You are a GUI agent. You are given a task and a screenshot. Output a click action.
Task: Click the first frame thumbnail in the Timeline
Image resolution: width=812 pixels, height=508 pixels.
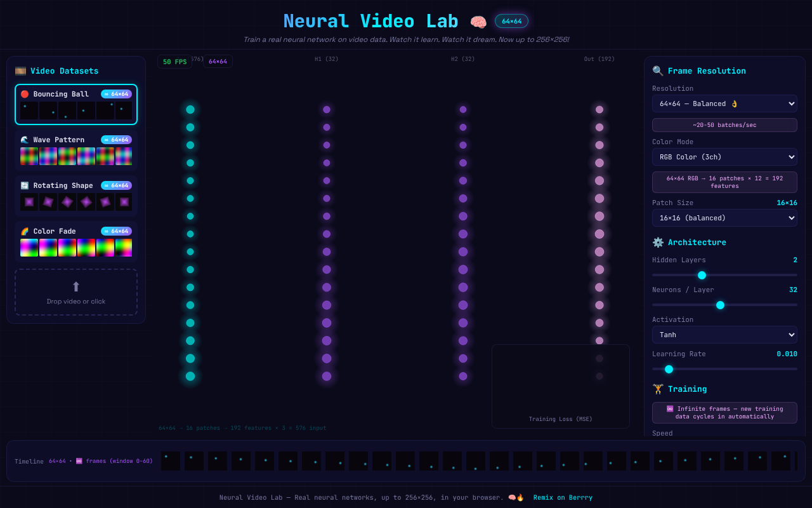[x=170, y=460]
